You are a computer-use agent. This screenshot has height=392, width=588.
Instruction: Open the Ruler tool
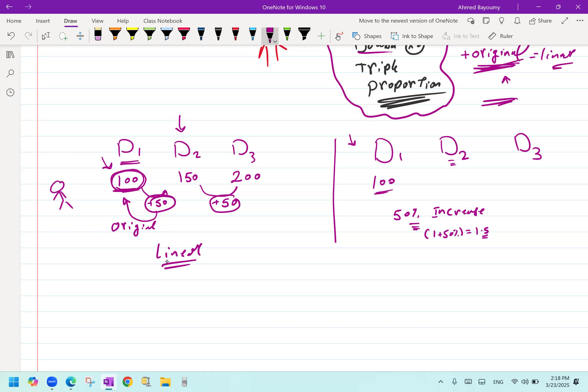tap(501, 36)
